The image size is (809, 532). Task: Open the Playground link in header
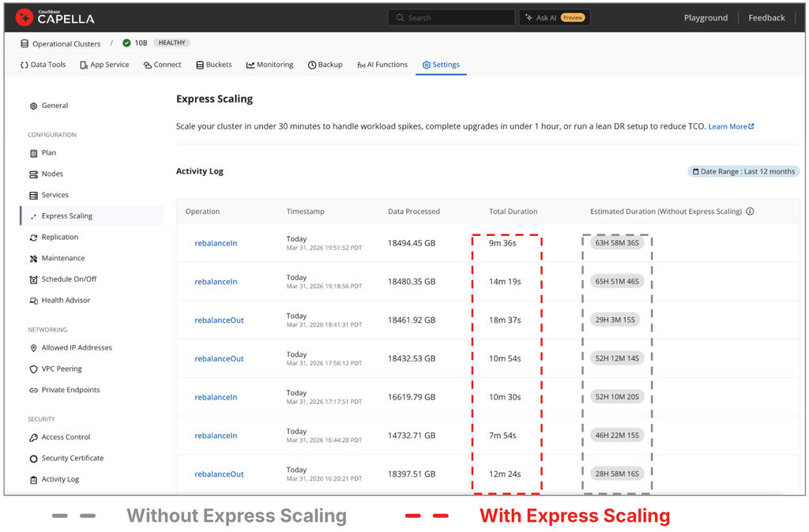coord(706,18)
